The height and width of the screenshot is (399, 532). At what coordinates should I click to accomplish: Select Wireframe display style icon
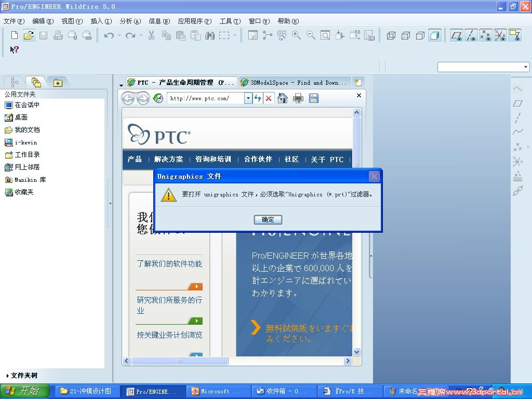coord(391,35)
